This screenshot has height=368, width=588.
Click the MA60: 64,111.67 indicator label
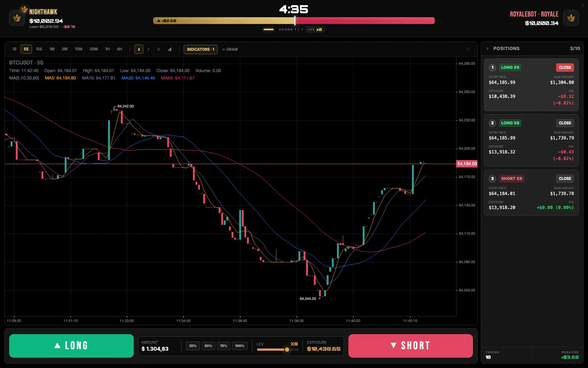point(178,78)
